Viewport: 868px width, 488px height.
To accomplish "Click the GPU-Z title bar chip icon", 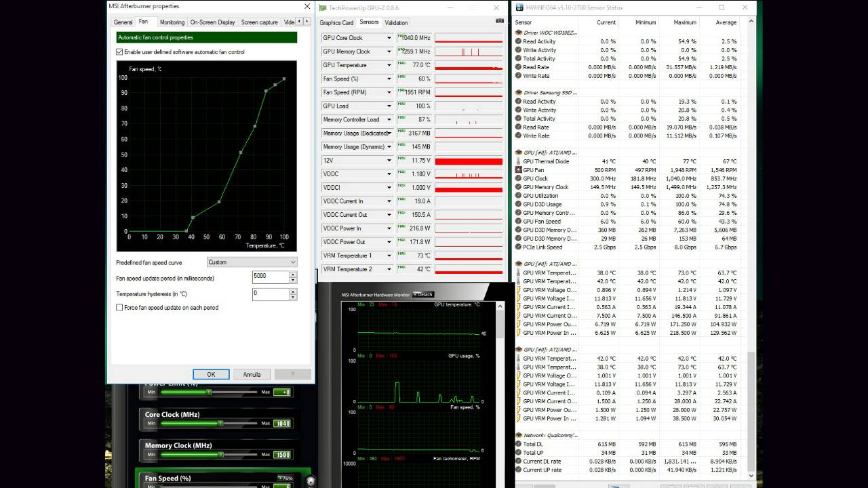I will [323, 7].
